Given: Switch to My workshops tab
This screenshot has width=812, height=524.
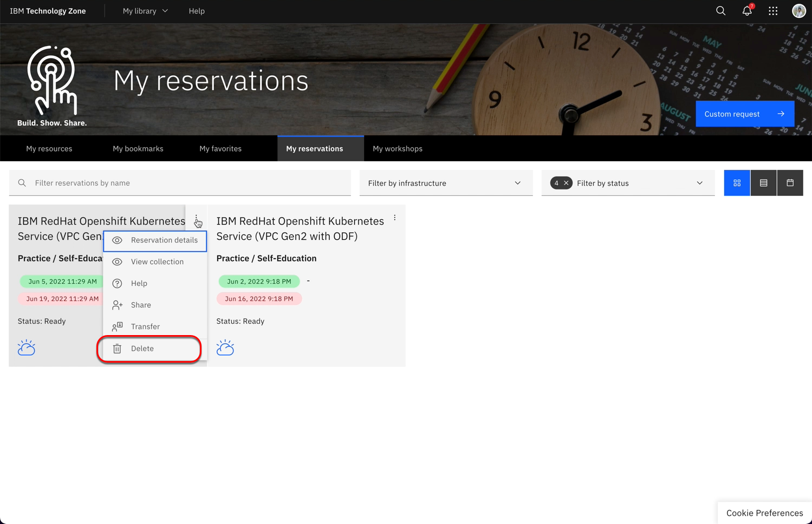Looking at the screenshot, I should click(397, 148).
